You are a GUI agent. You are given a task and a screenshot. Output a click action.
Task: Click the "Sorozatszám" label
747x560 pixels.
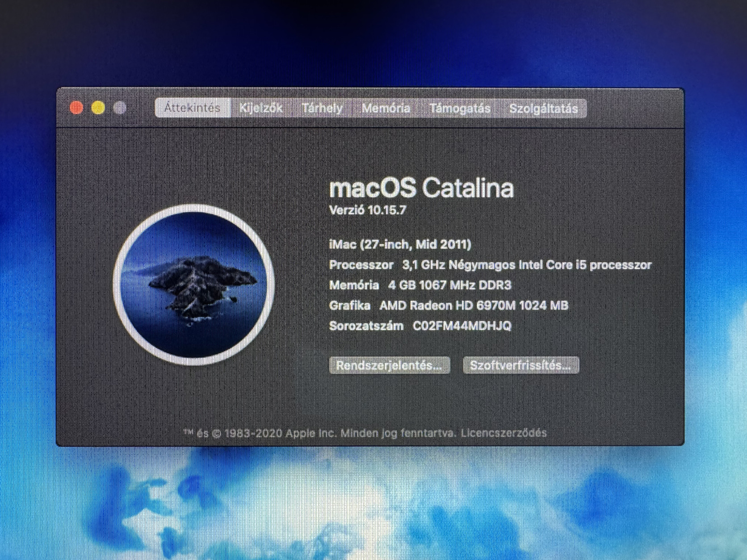point(366,326)
